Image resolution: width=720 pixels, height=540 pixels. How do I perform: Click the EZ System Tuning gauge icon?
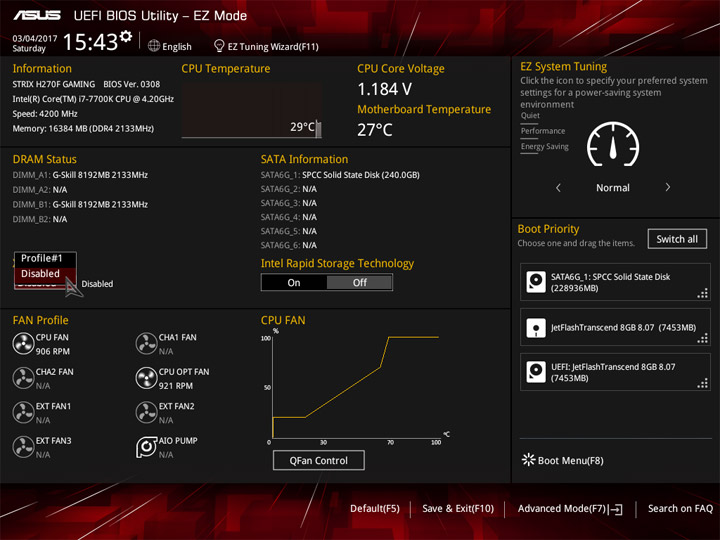(x=613, y=144)
